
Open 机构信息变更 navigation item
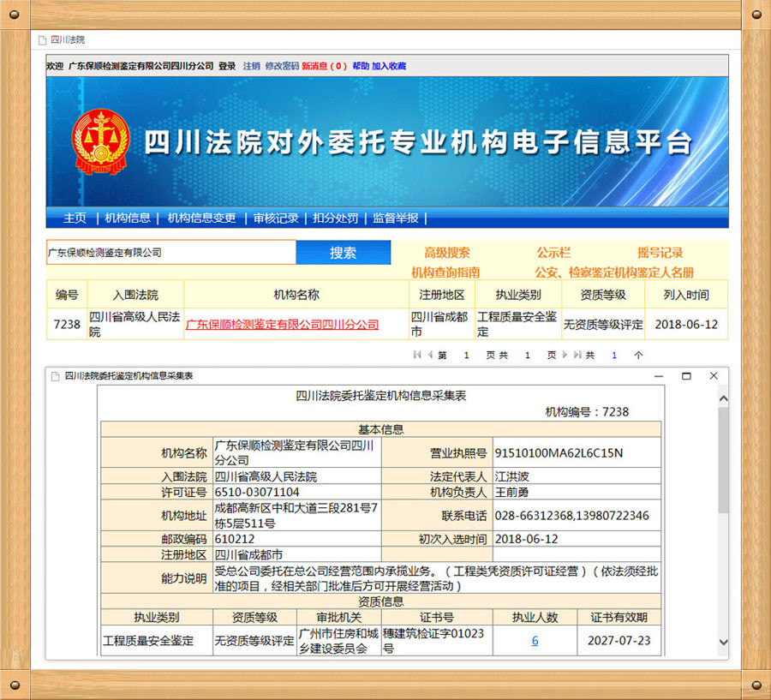tap(201, 218)
